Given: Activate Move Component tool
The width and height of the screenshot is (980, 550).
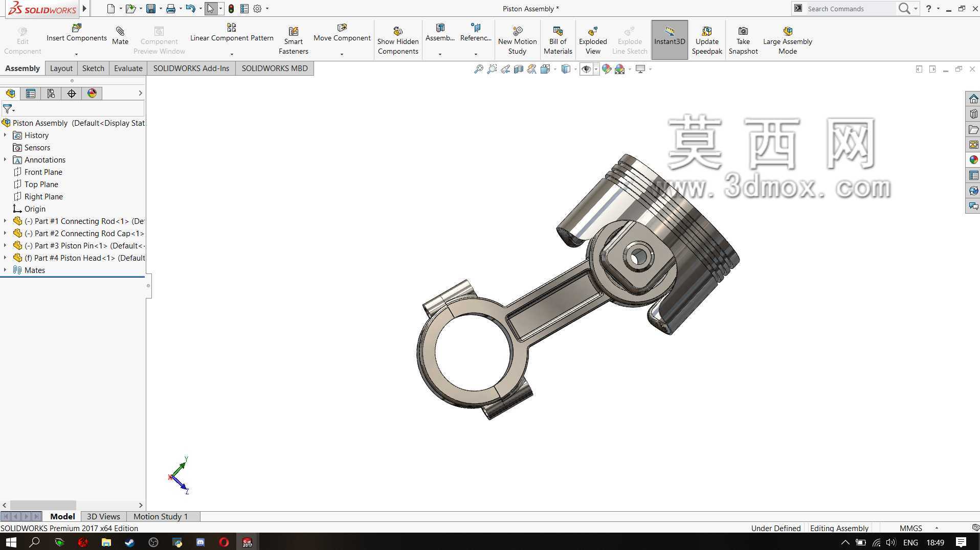Looking at the screenshot, I should pos(342,33).
